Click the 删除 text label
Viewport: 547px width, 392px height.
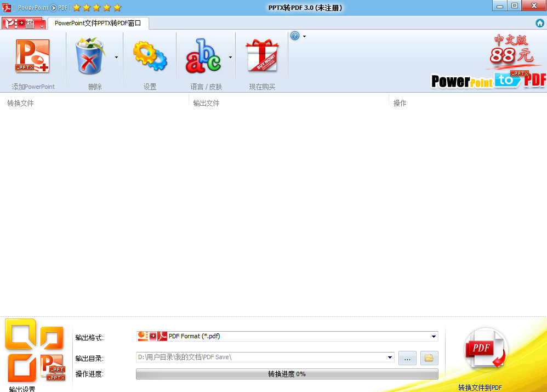point(95,87)
